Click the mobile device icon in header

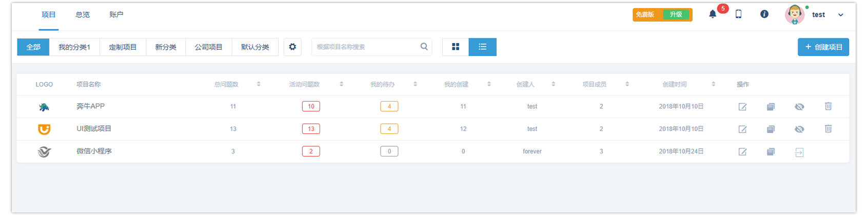click(739, 14)
